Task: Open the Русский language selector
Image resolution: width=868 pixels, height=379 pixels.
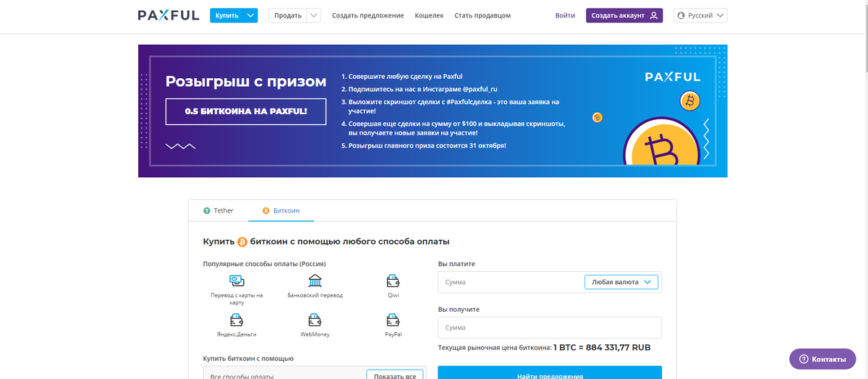Action: (x=700, y=15)
